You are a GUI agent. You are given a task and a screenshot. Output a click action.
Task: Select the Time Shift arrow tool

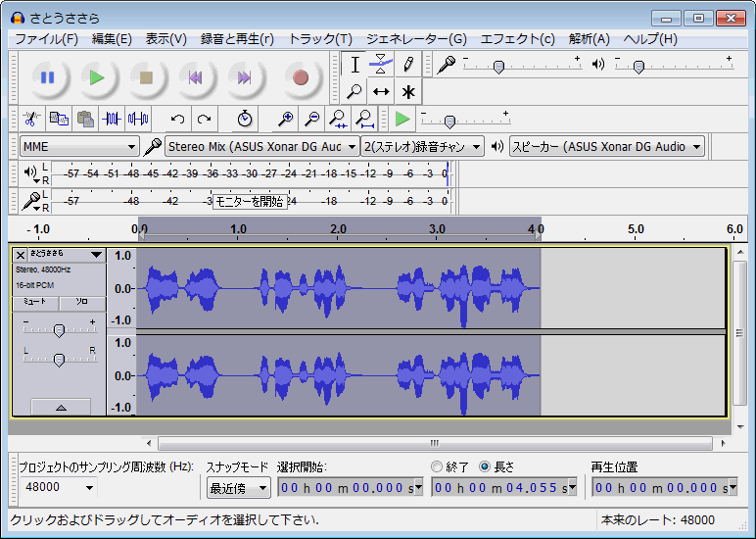pyautogui.click(x=381, y=91)
